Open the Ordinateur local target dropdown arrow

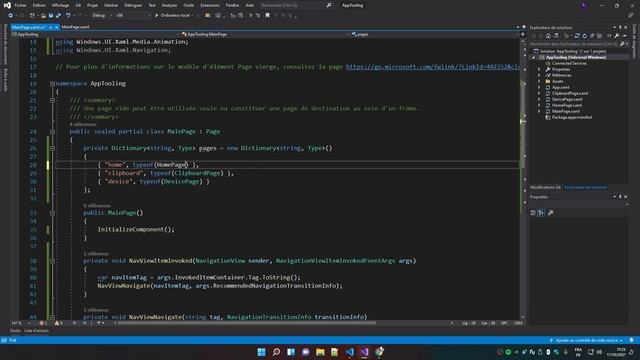click(x=193, y=16)
